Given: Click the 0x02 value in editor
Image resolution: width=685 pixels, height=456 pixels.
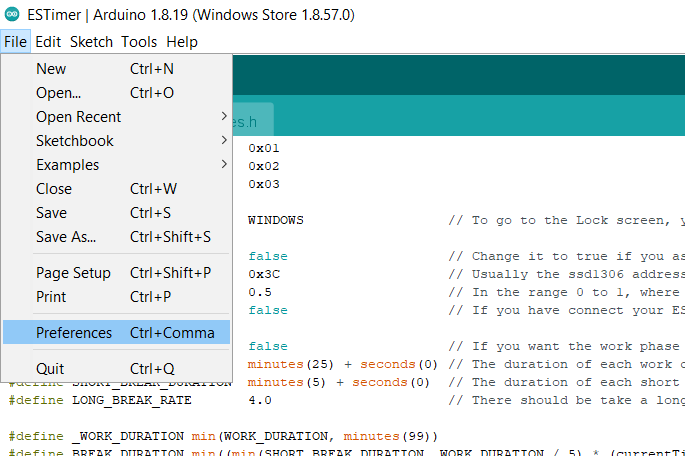Looking at the screenshot, I should coord(264,166).
